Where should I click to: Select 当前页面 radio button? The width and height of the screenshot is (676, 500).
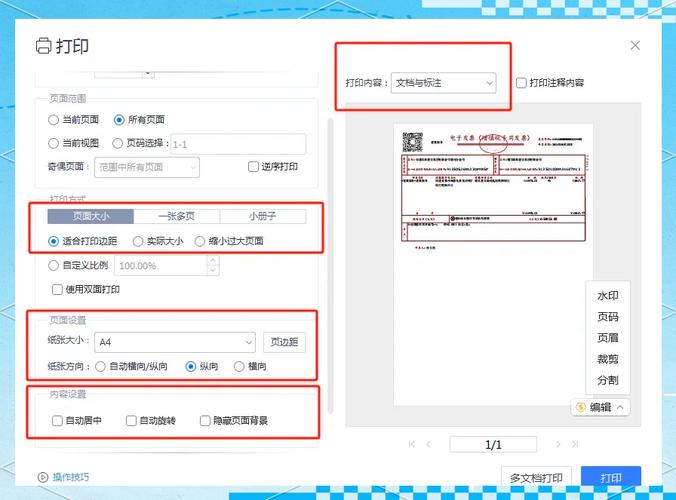[53, 119]
